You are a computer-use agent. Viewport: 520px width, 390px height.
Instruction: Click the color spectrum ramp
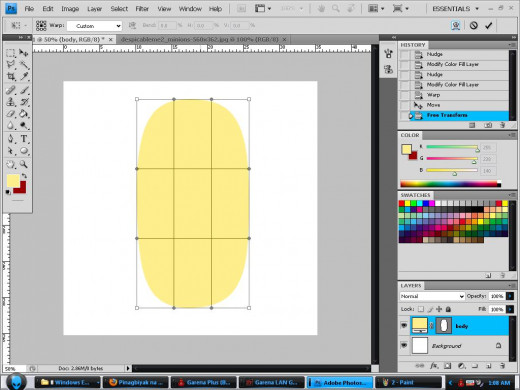[x=450, y=184]
